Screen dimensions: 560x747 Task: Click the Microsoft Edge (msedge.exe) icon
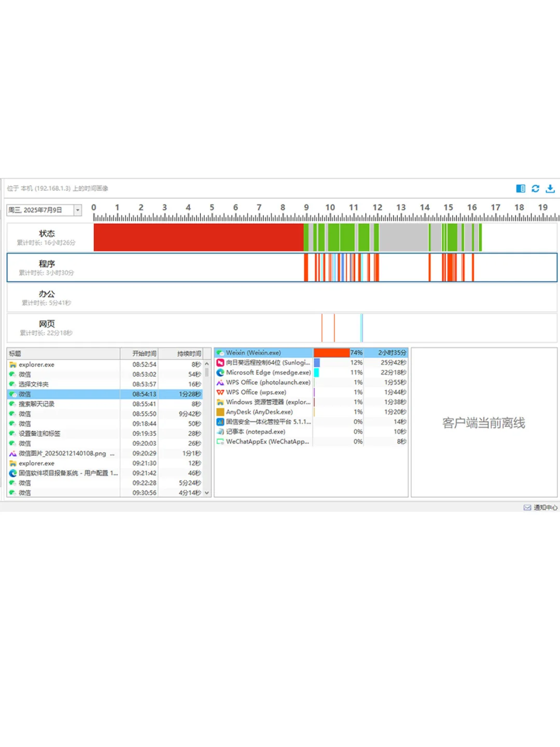click(220, 372)
